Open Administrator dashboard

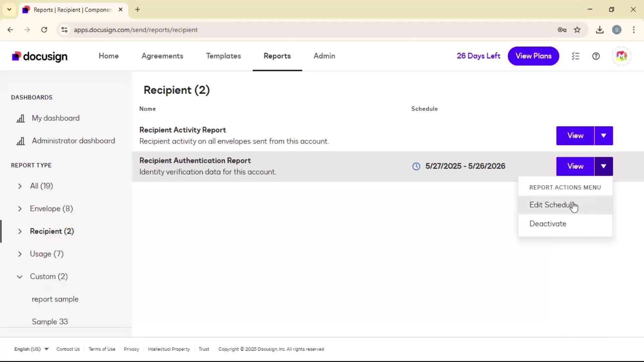tap(73, 141)
